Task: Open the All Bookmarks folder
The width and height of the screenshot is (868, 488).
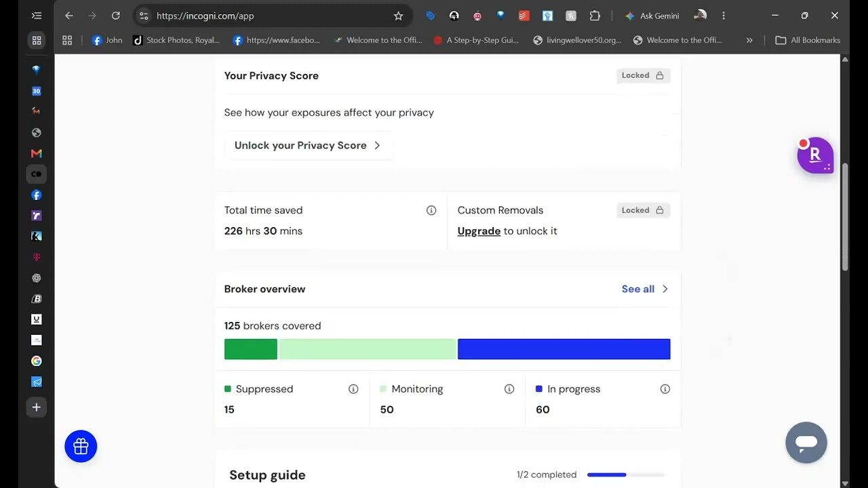Action: point(808,40)
